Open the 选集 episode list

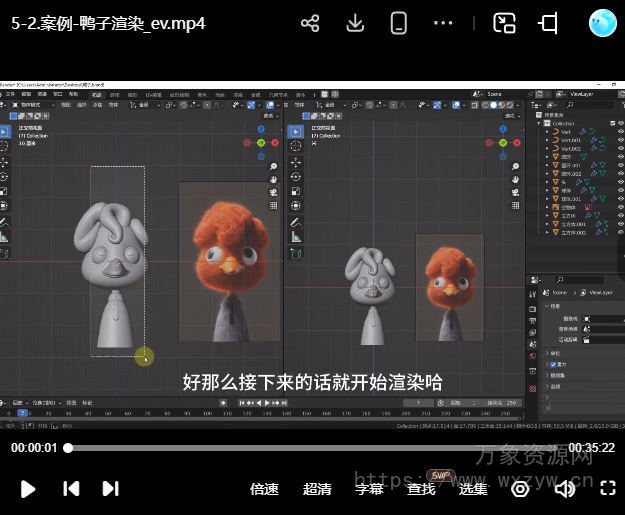pos(473,489)
